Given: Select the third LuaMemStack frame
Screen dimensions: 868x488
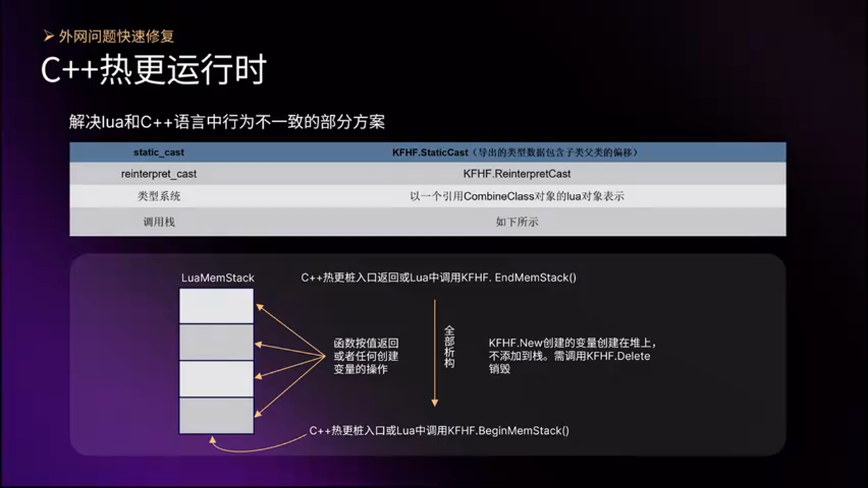Looking at the screenshot, I should coord(216,378).
